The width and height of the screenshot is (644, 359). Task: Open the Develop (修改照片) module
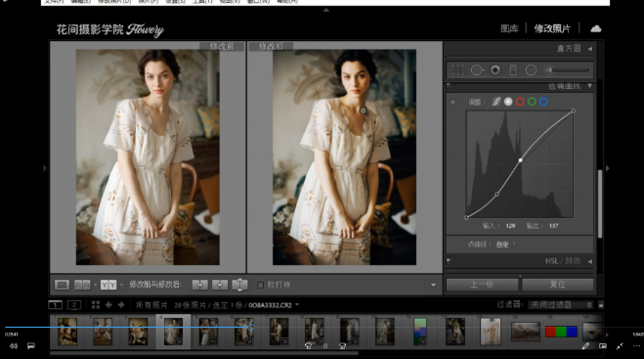(x=552, y=28)
